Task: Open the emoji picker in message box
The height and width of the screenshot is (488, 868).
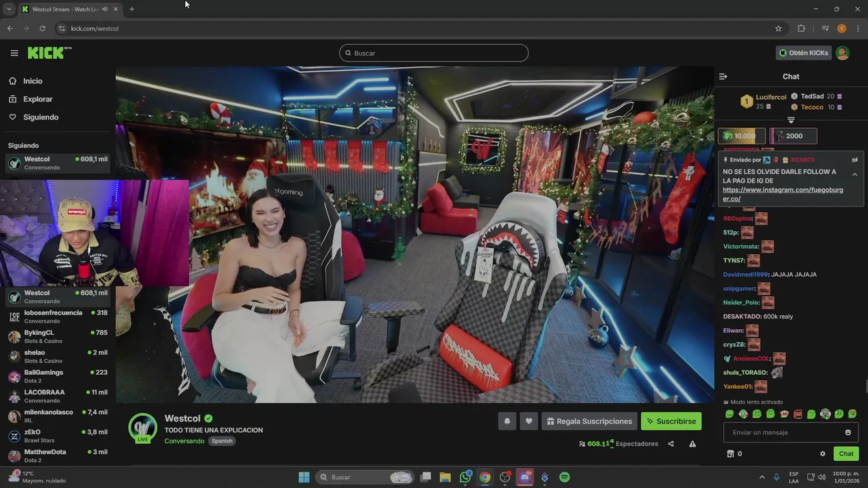Action: click(x=848, y=432)
